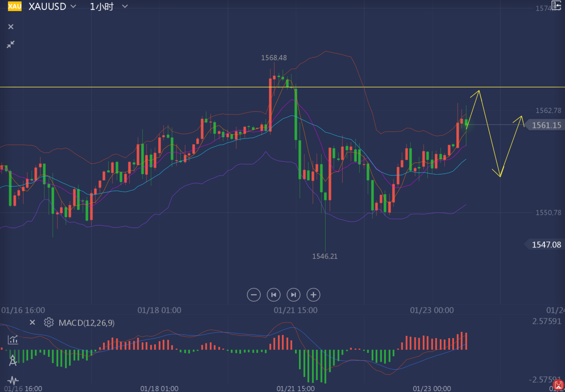
Task: Zoom in the chart with the plus button
Action: 313,294
